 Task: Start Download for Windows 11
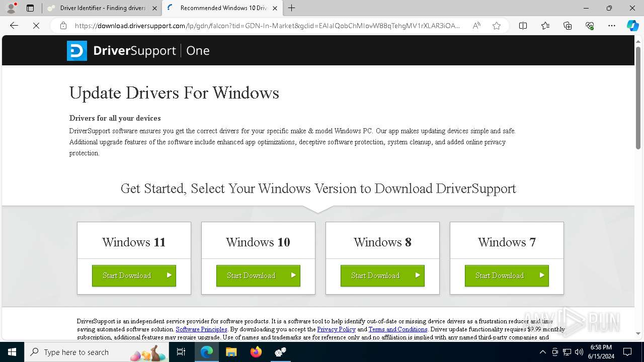(134, 276)
